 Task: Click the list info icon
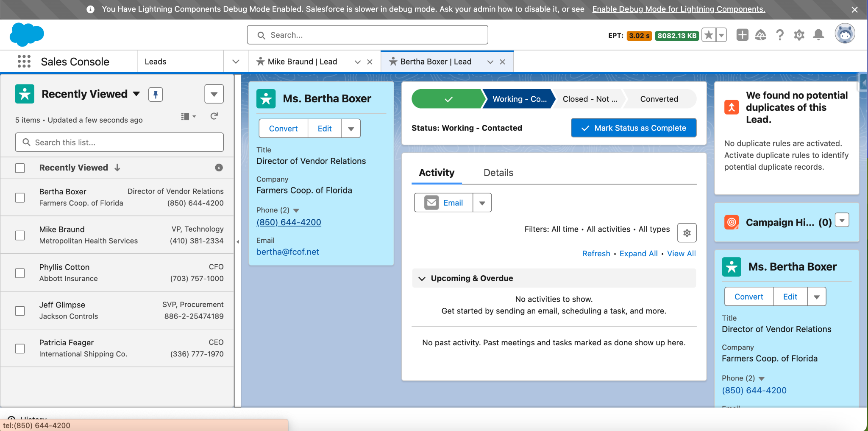pos(219,168)
